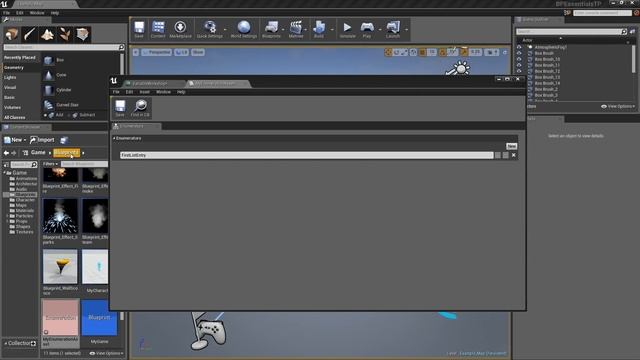Open the Show dropdown in viewport
Screen dimensions: 640x360
[198, 52]
